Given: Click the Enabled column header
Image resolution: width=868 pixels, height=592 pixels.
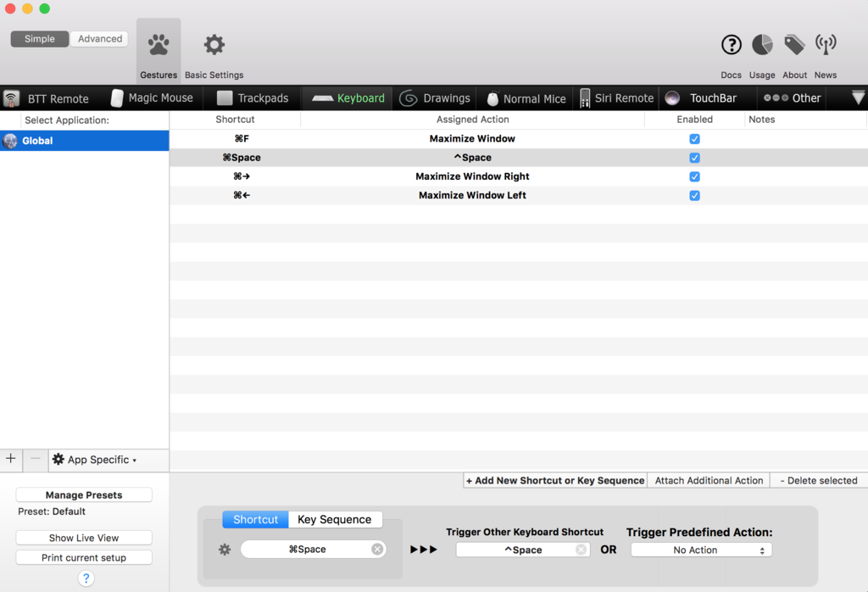Looking at the screenshot, I should click(694, 119).
